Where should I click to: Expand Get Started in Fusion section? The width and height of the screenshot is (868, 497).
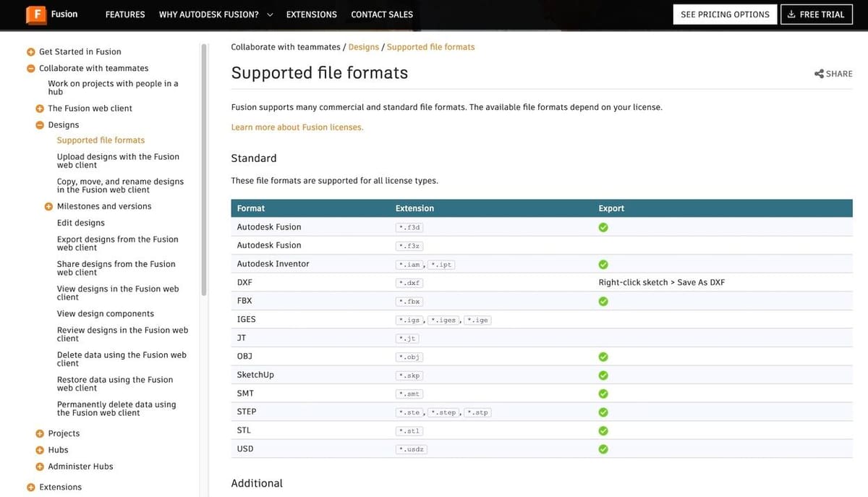pyautogui.click(x=31, y=52)
